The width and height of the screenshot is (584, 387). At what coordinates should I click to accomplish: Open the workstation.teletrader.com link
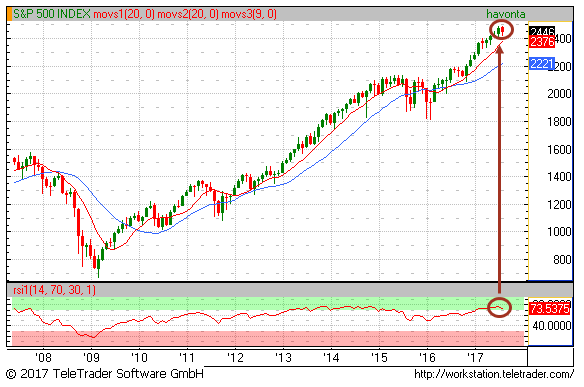[494, 374]
